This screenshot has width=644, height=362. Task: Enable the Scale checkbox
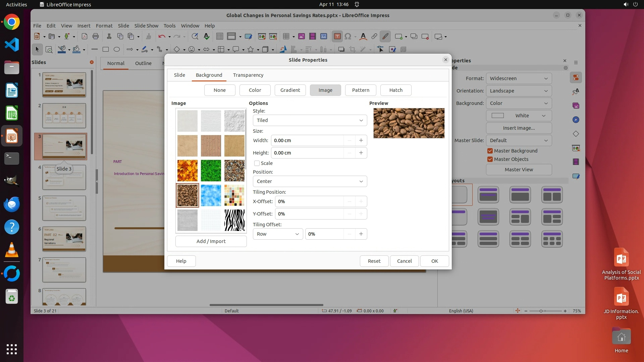tap(257, 163)
